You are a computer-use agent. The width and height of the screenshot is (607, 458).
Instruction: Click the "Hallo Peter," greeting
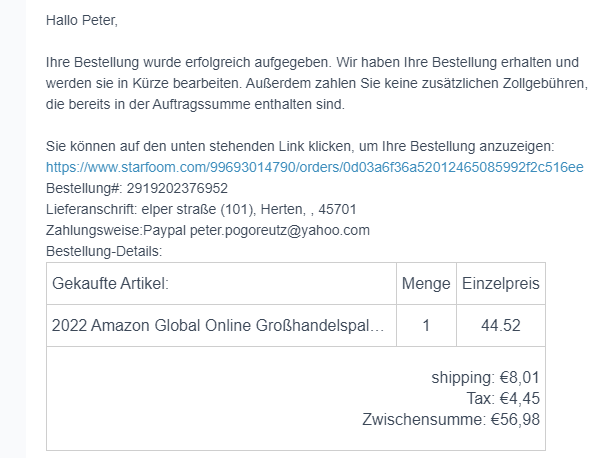pyautogui.click(x=89, y=19)
